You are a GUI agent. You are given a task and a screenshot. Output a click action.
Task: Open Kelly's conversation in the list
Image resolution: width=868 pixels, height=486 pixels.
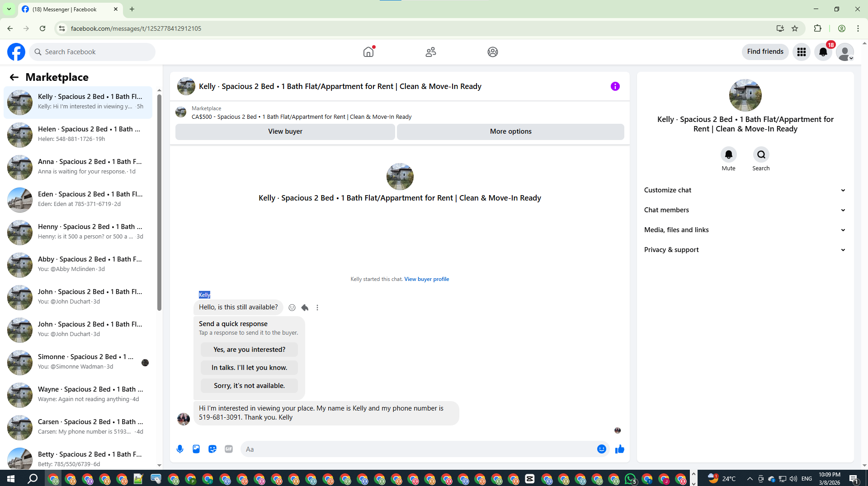[78, 102]
